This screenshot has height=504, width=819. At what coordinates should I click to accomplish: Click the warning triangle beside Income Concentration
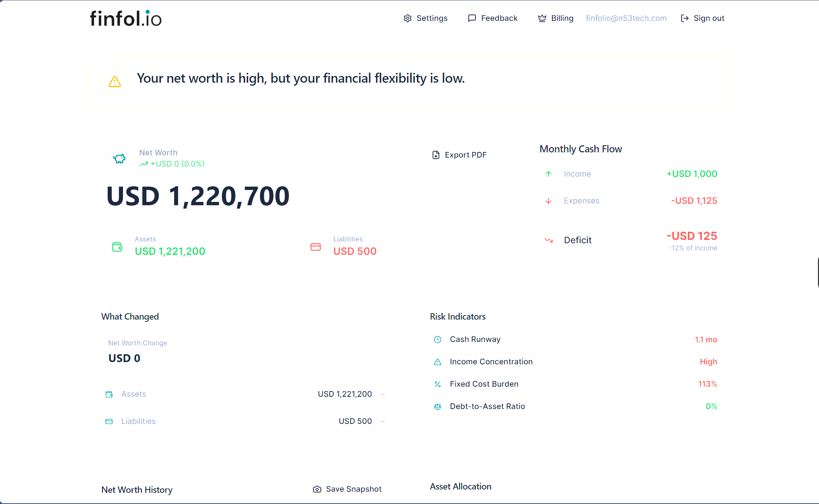[437, 361]
